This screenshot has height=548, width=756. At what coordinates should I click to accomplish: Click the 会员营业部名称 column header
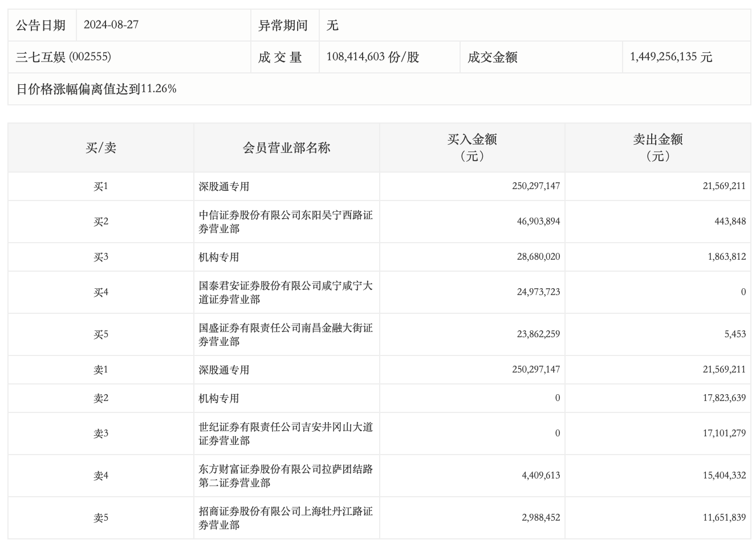(x=286, y=148)
